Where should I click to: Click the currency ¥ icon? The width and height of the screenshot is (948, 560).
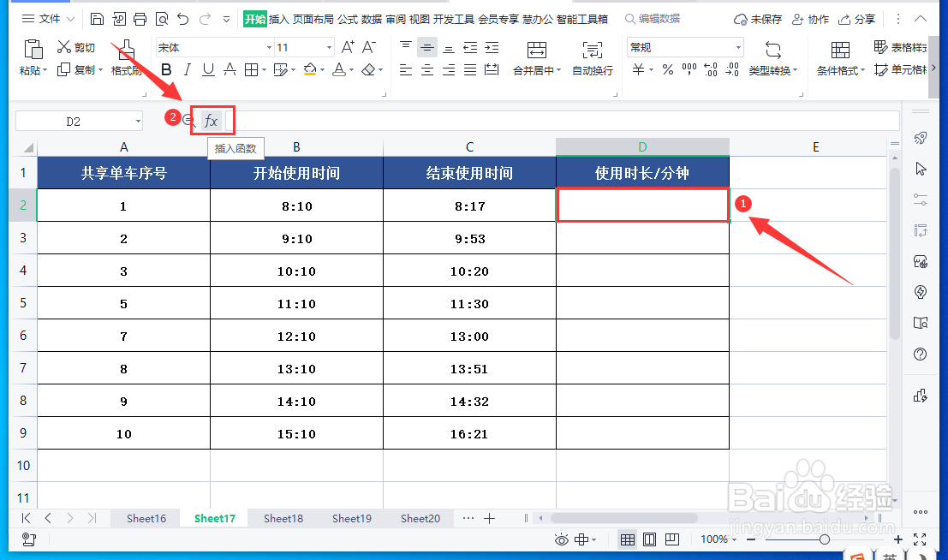(639, 70)
